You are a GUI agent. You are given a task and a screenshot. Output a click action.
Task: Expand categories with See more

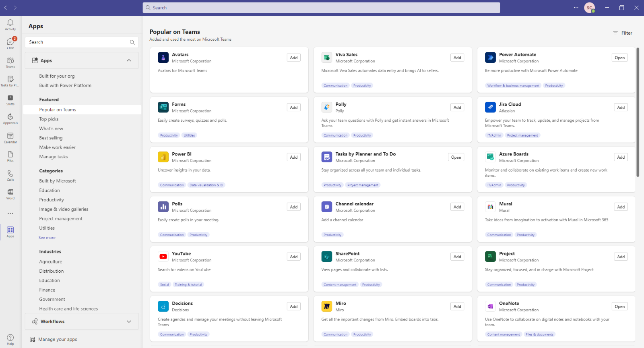click(x=47, y=238)
